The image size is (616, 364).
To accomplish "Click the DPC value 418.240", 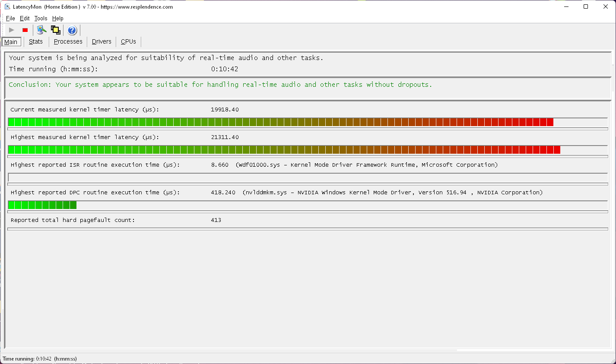I will pyautogui.click(x=223, y=193).
